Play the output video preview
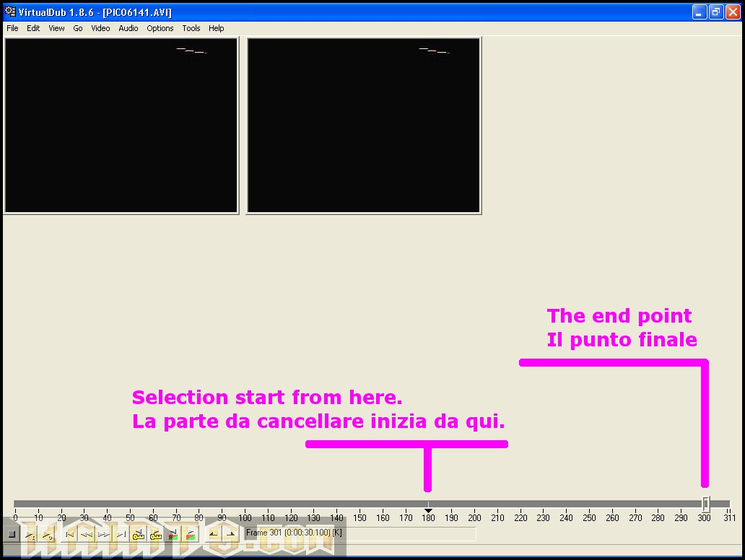 click(x=47, y=534)
